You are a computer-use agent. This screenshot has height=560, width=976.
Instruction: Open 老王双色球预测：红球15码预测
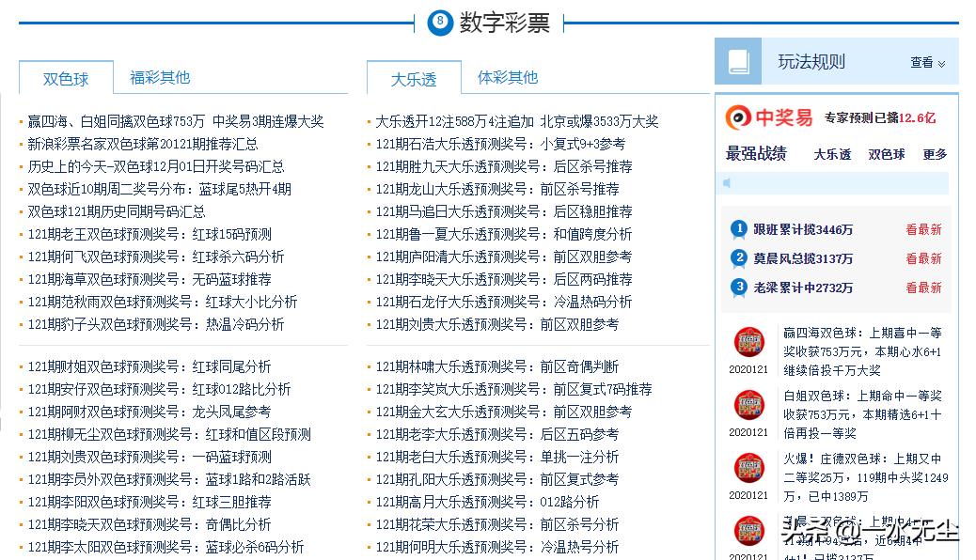[150, 235]
